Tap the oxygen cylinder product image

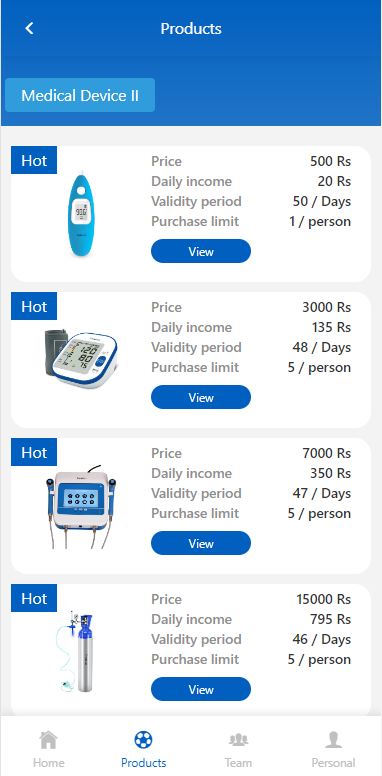coord(75,652)
